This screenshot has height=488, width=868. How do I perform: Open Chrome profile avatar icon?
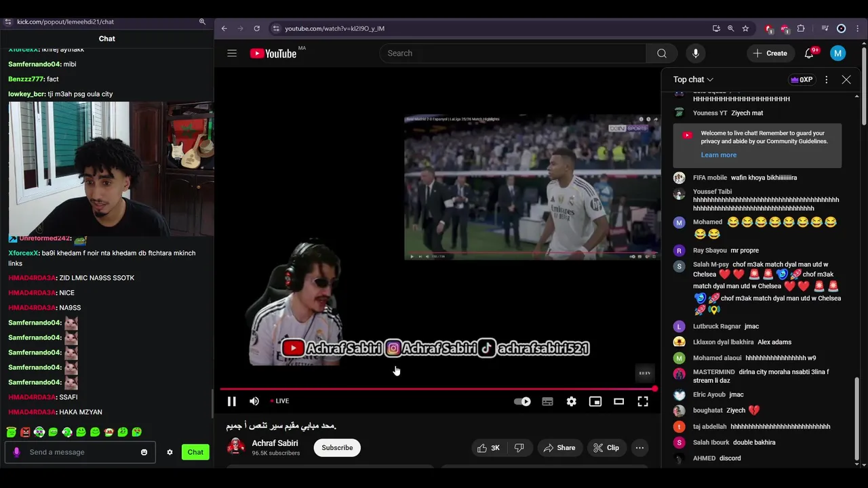tap(842, 28)
